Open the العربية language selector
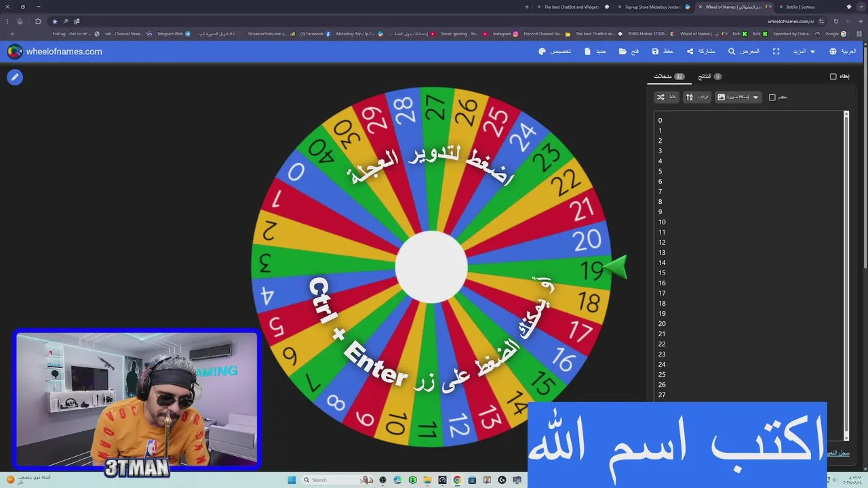 842,52
